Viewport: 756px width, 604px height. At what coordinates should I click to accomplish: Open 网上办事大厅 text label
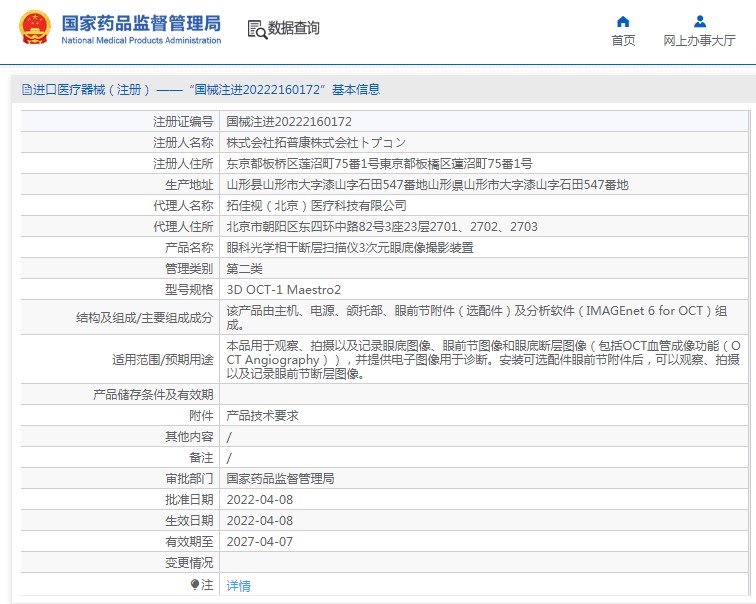(700, 41)
